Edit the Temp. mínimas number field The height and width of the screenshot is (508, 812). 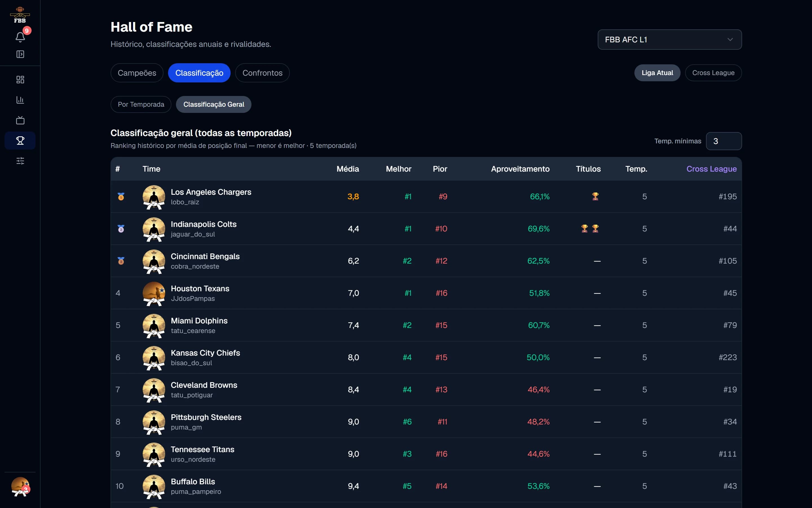[724, 141]
